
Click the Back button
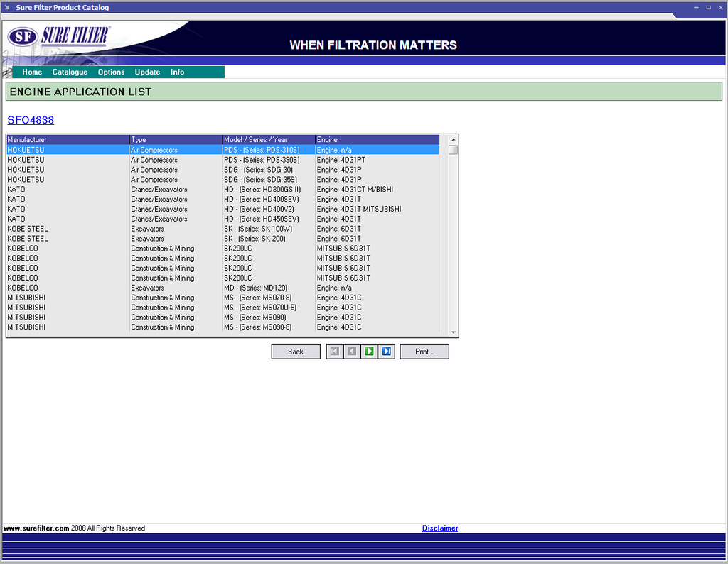point(296,352)
